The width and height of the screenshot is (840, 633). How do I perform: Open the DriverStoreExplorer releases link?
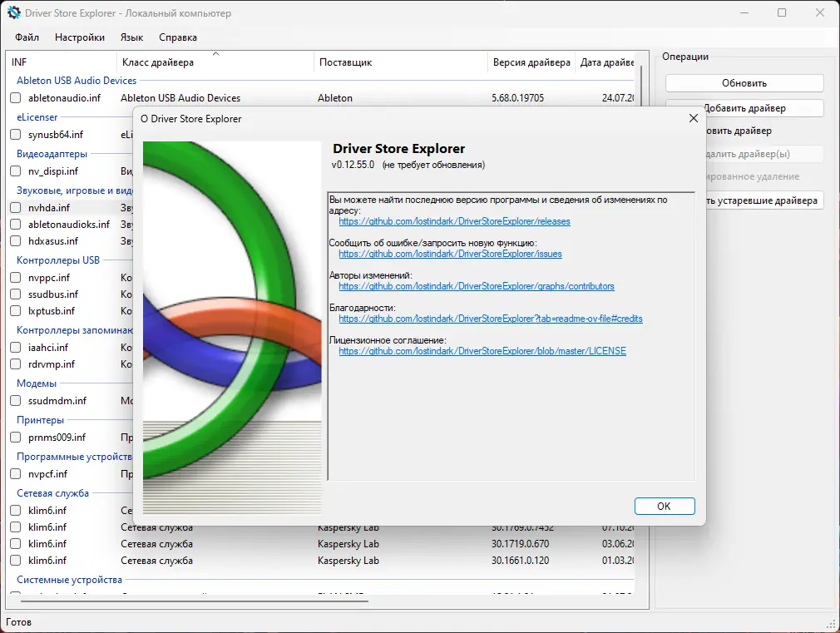point(454,221)
